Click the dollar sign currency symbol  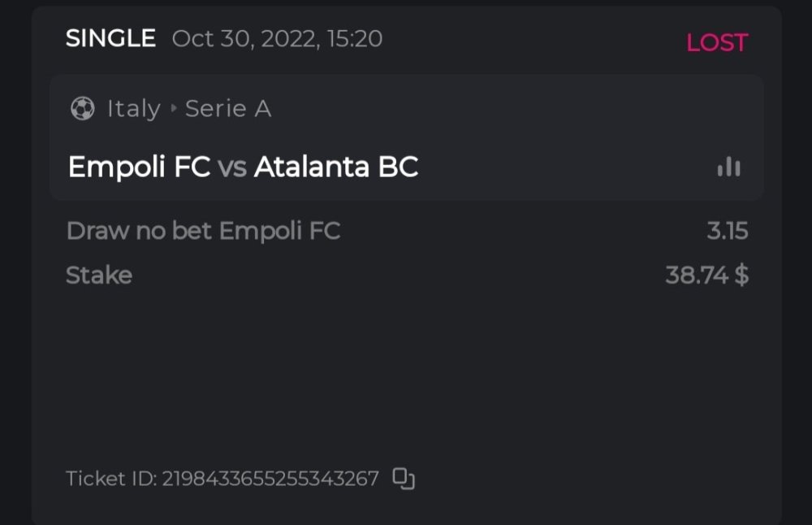coord(741,276)
